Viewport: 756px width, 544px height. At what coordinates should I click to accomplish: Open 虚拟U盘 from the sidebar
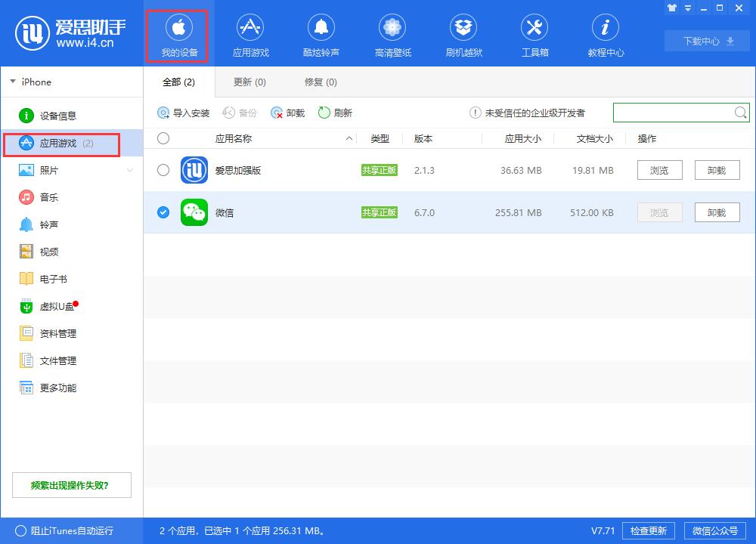click(x=57, y=306)
